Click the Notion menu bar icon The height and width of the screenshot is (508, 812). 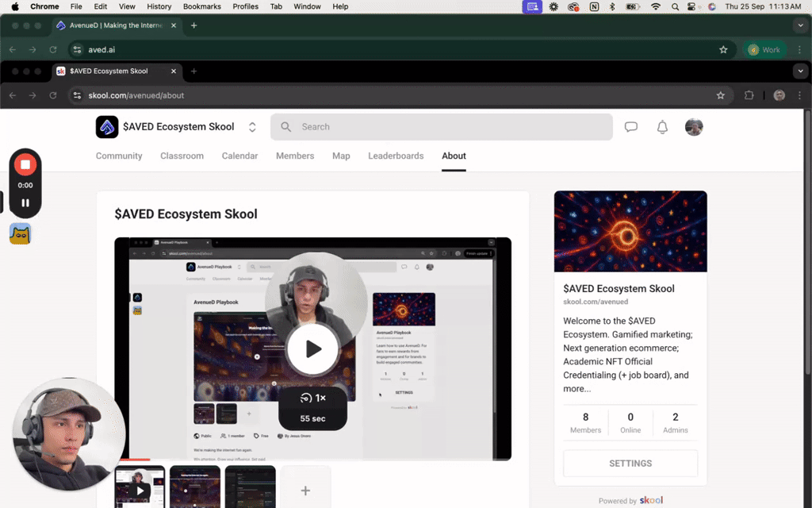(x=594, y=6)
